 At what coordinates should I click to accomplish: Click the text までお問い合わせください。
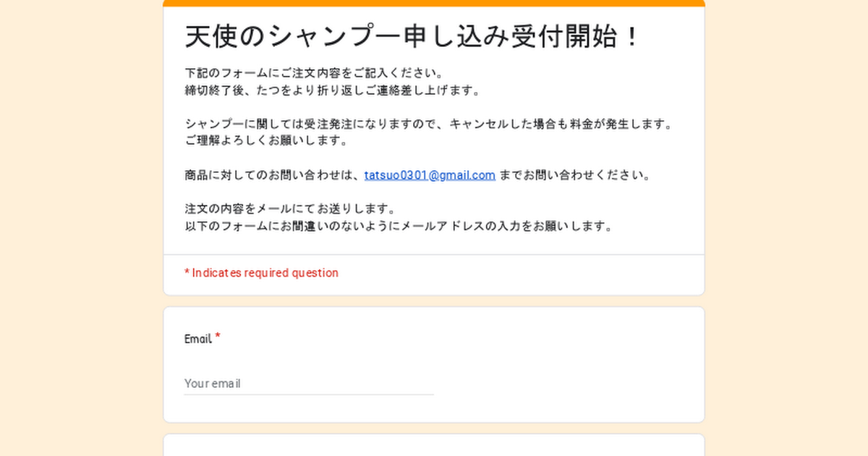pos(575,175)
